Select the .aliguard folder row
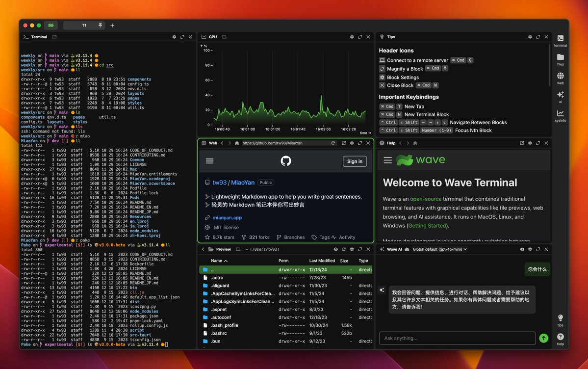This screenshot has height=369, width=588. [x=286, y=286]
